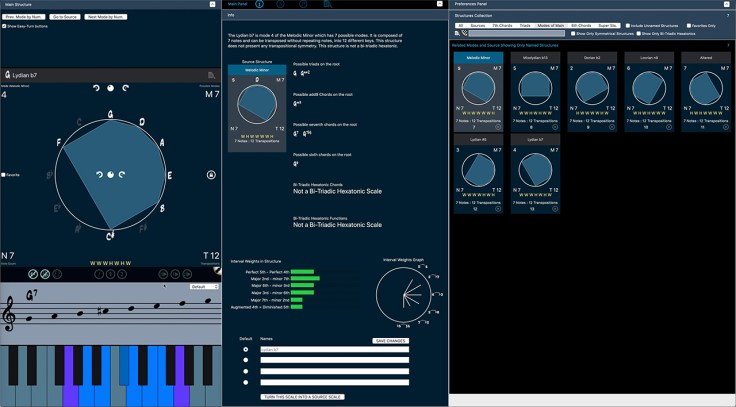
Task: Click the search icon in Structures Collection
Action: [456, 33]
